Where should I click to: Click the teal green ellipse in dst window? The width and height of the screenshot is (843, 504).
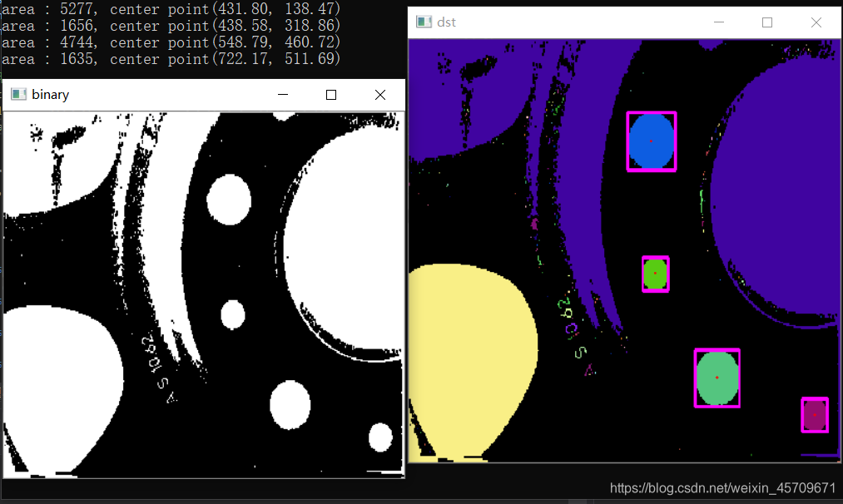tap(717, 378)
